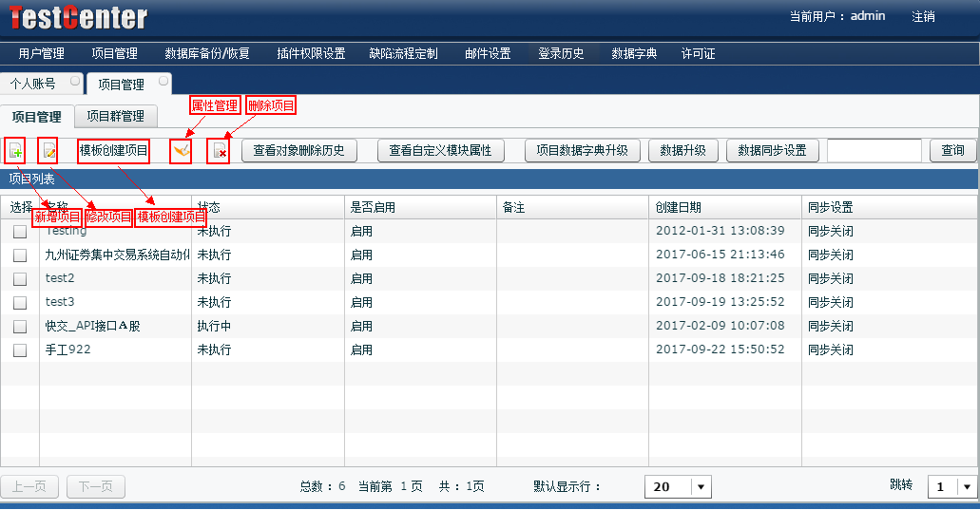Close the 项目管理 tab using its close icon
980x510 pixels.
[163, 82]
